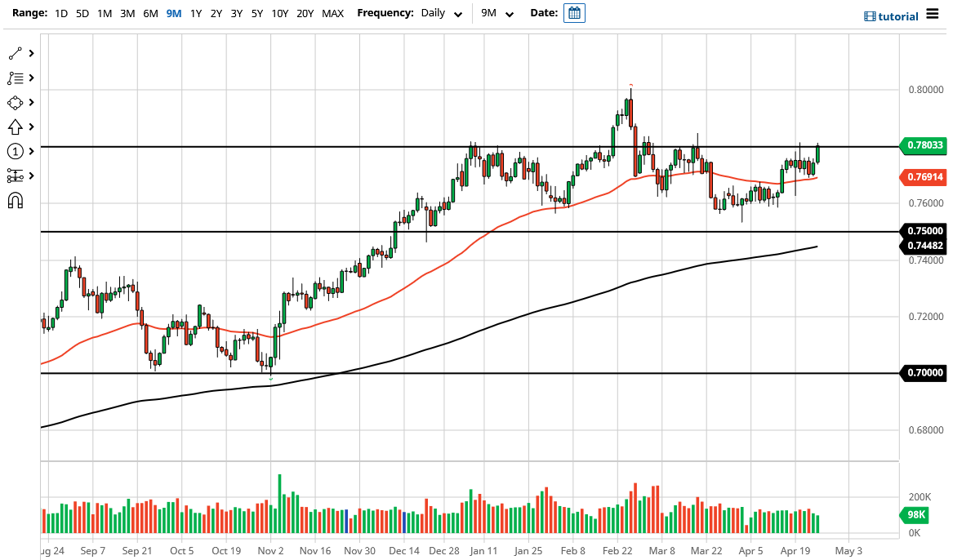Switch range to MAX
Image resolution: width=953 pixels, height=560 pixels.
point(332,13)
